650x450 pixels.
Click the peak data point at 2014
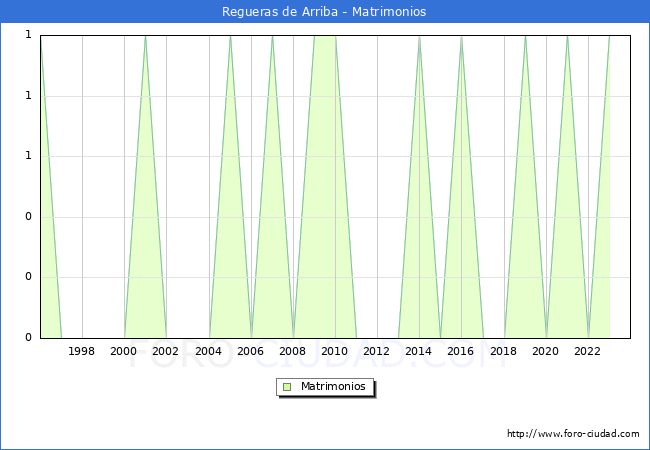point(420,36)
